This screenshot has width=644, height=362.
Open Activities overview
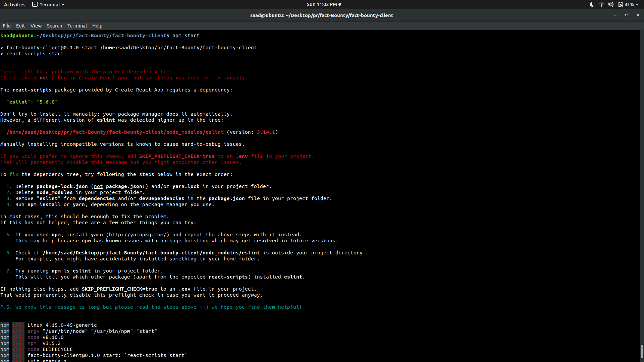(x=14, y=4)
